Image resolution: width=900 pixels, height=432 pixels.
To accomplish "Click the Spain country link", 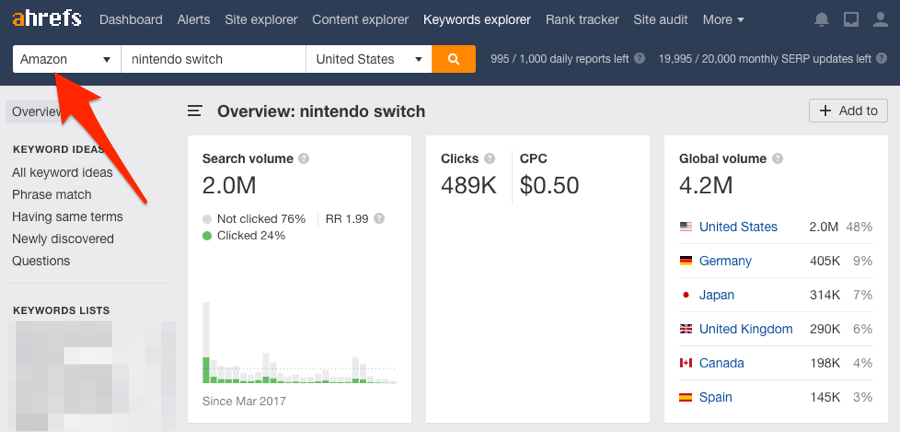I will [x=715, y=397].
